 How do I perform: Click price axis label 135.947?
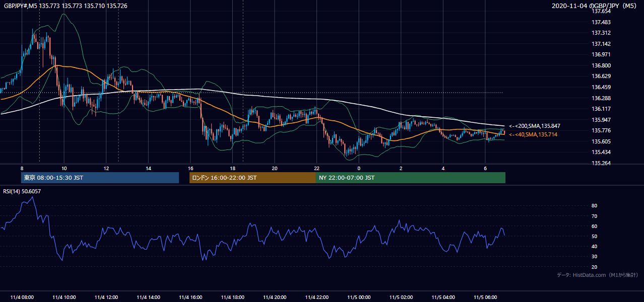(601, 120)
